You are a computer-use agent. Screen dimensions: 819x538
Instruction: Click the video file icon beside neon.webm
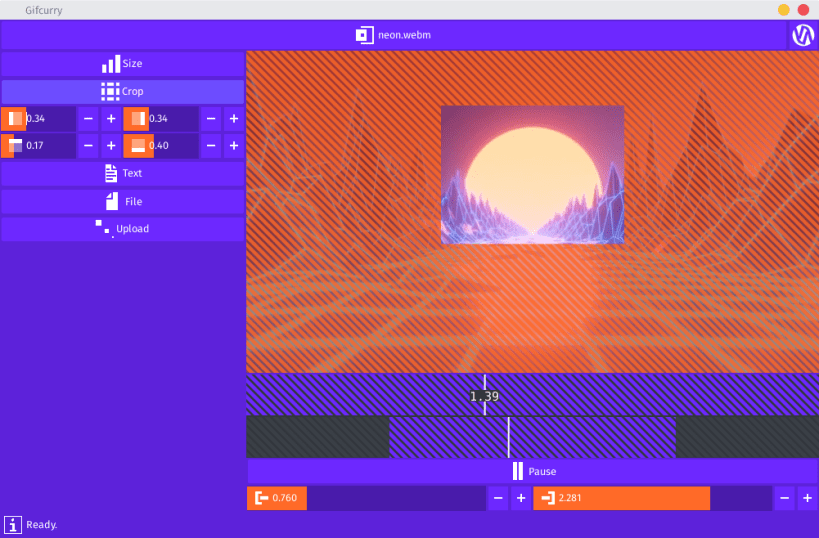[x=365, y=35]
